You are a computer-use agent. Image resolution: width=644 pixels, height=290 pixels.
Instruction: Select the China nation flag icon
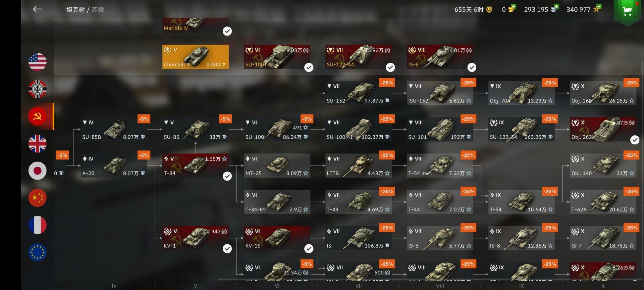pyautogui.click(x=37, y=198)
